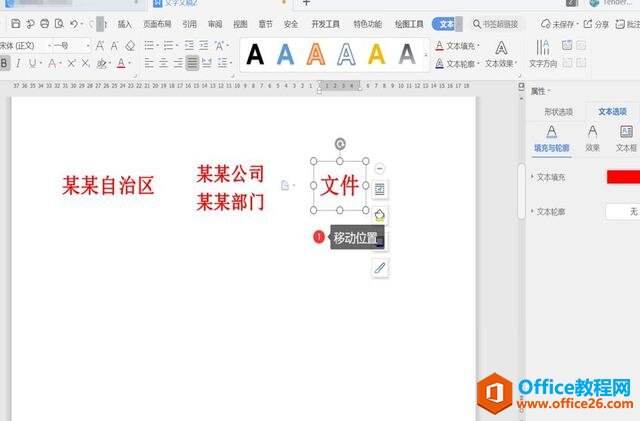Image resolution: width=640 pixels, height=421 pixels.
Task: Click the 文本效果 button
Action: point(500,63)
